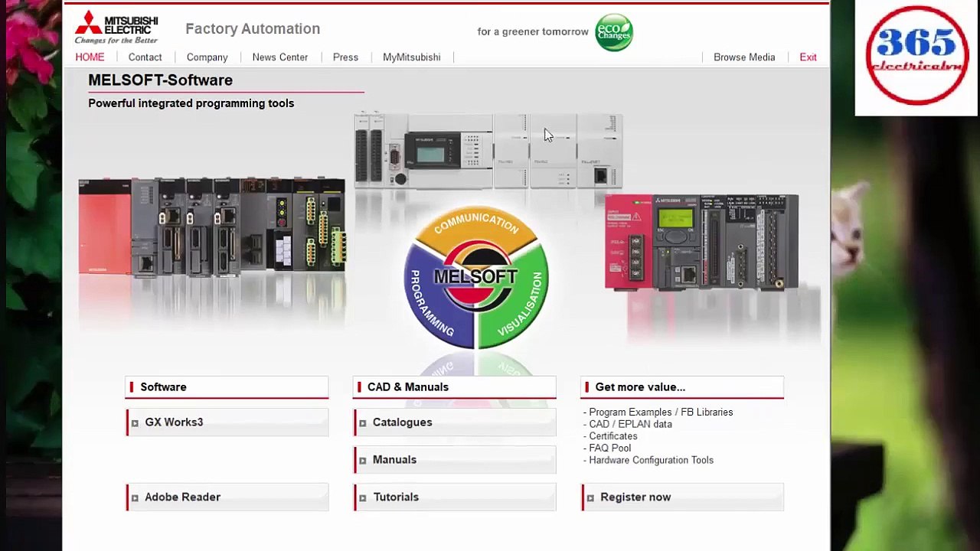This screenshot has height=551, width=980.
Task: Click the arrow icon beside Catalogues
Action: pos(363,423)
